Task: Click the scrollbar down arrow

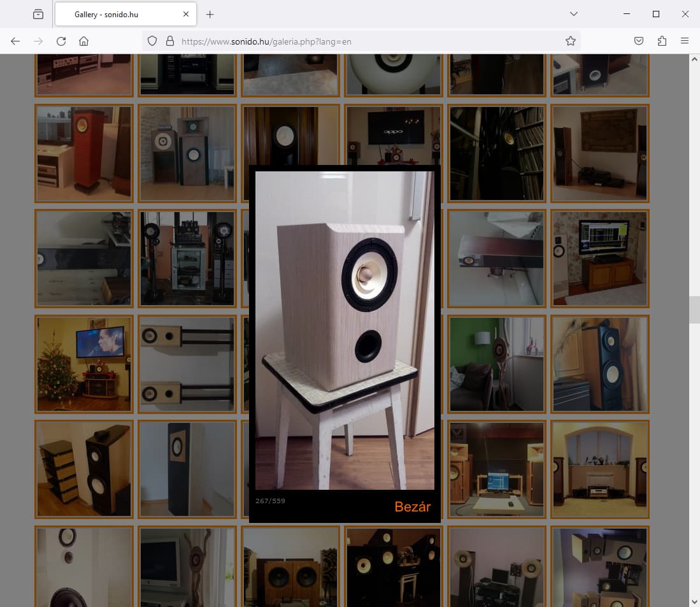Action: coord(694,601)
